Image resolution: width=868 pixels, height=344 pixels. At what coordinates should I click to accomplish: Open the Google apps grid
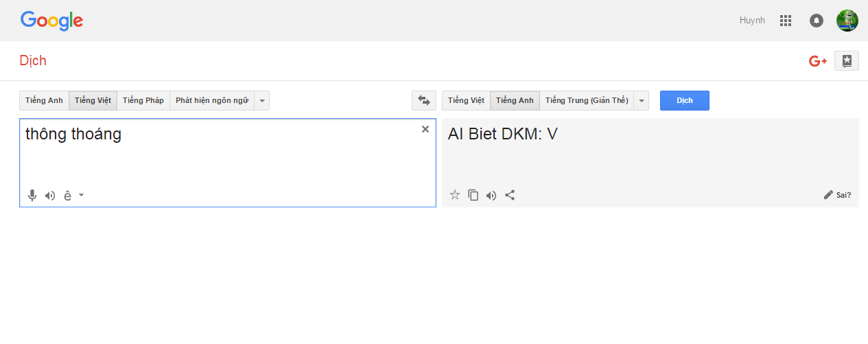pos(786,21)
